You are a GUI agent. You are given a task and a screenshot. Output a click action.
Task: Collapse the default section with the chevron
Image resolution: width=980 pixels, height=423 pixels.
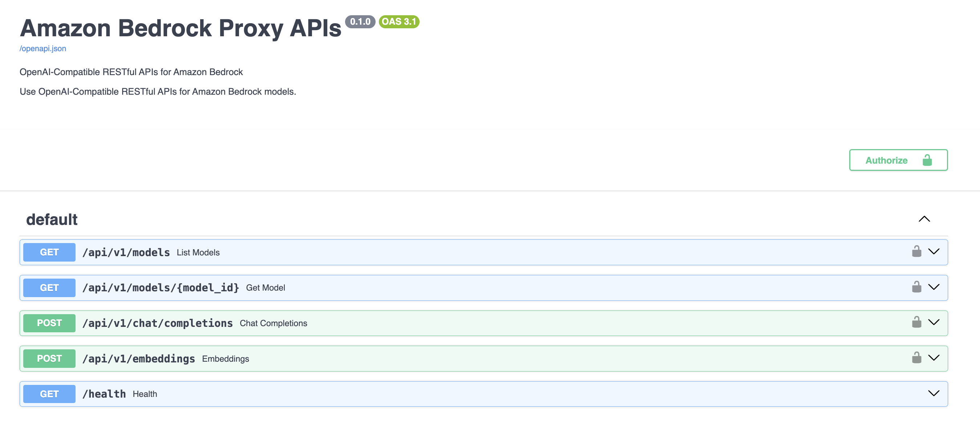[924, 219]
